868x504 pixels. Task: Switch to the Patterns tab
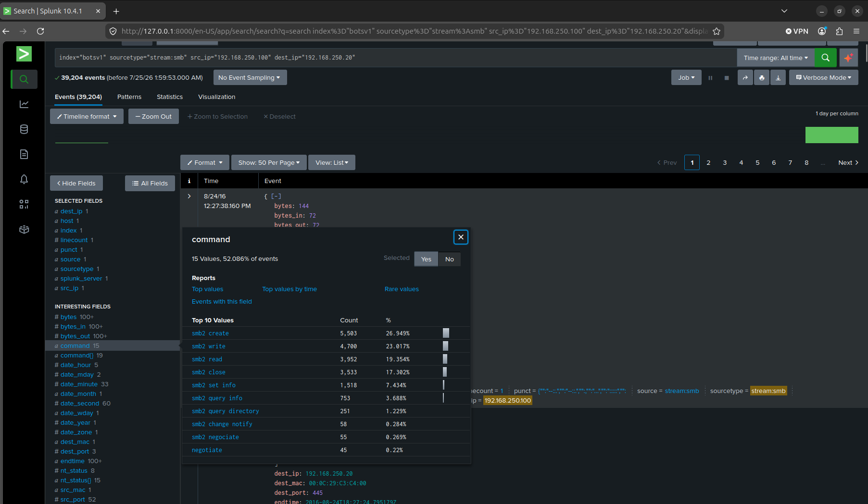129,97
